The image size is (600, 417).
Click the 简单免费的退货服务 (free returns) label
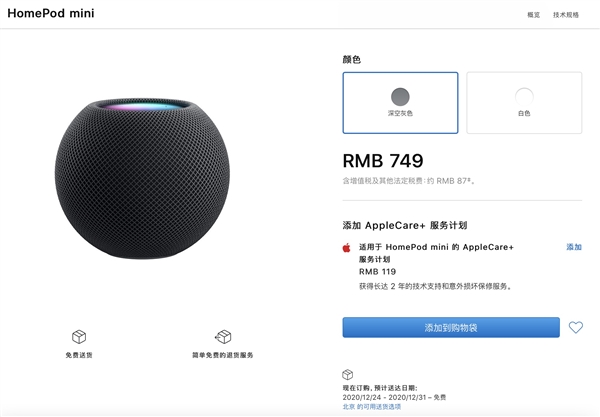pyautogui.click(x=223, y=355)
